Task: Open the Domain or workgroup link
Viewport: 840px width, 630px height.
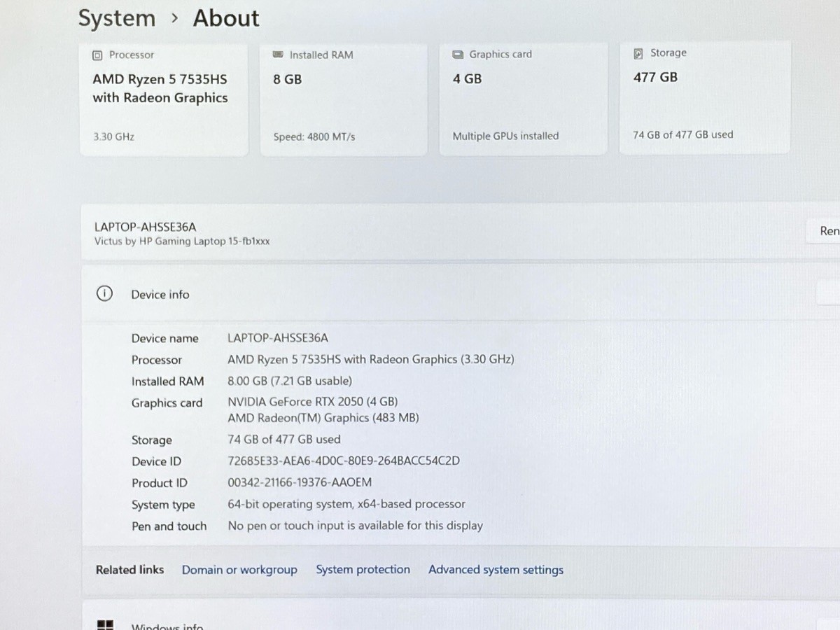Action: click(239, 570)
